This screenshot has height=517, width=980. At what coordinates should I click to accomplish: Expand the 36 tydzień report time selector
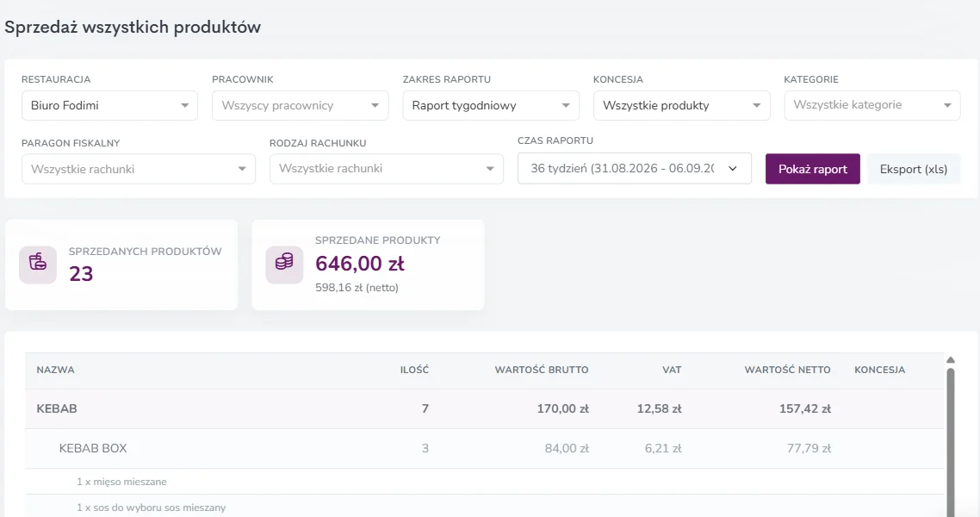[x=635, y=169]
